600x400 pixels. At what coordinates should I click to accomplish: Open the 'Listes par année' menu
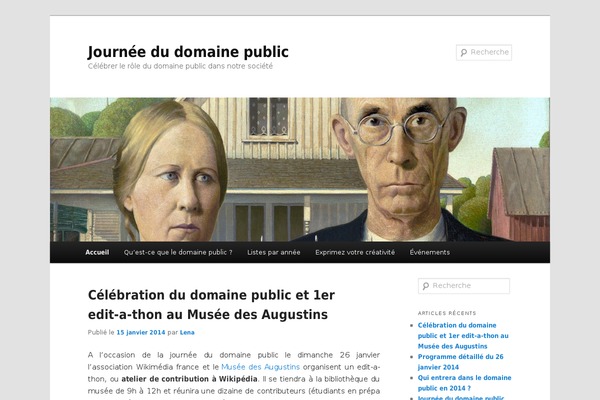pyautogui.click(x=274, y=252)
